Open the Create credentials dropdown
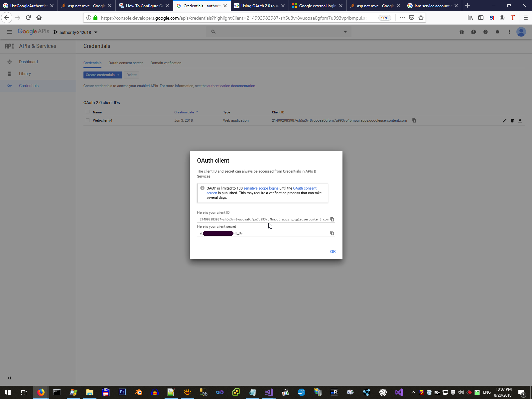The width and height of the screenshot is (532, 399). tap(102, 75)
